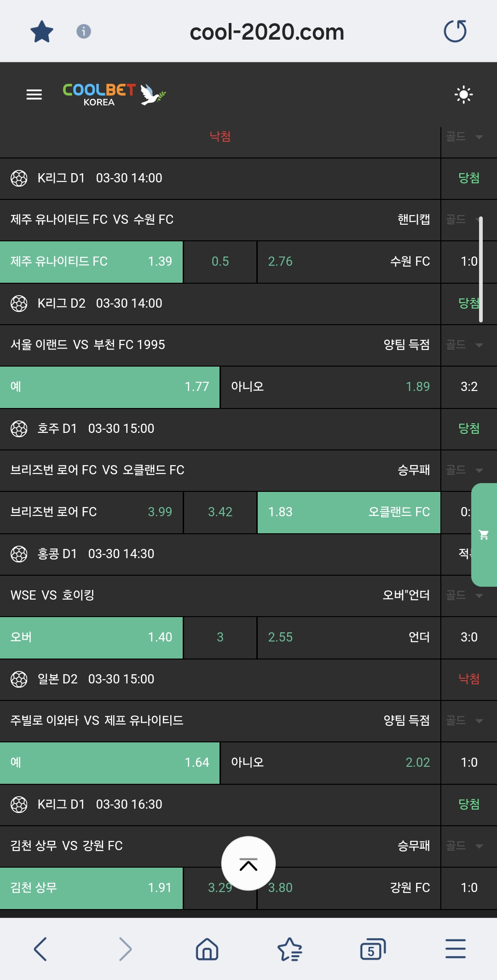This screenshot has width=497, height=980.
Task: Select 아니오 at 1.89 odds
Action: (330, 387)
